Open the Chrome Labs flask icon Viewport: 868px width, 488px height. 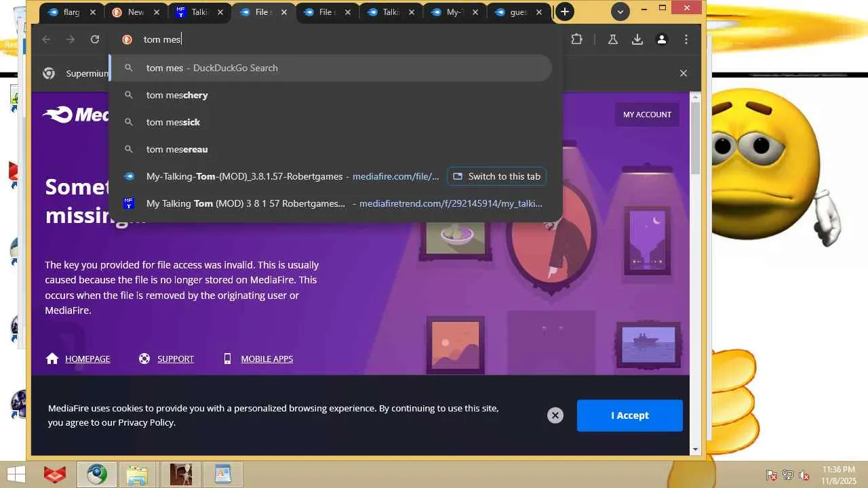[613, 39]
